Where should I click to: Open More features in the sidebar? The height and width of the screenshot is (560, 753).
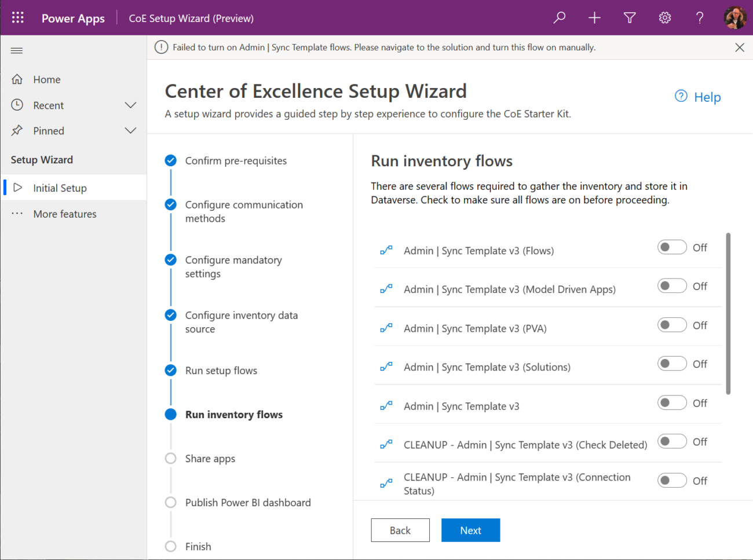click(64, 214)
